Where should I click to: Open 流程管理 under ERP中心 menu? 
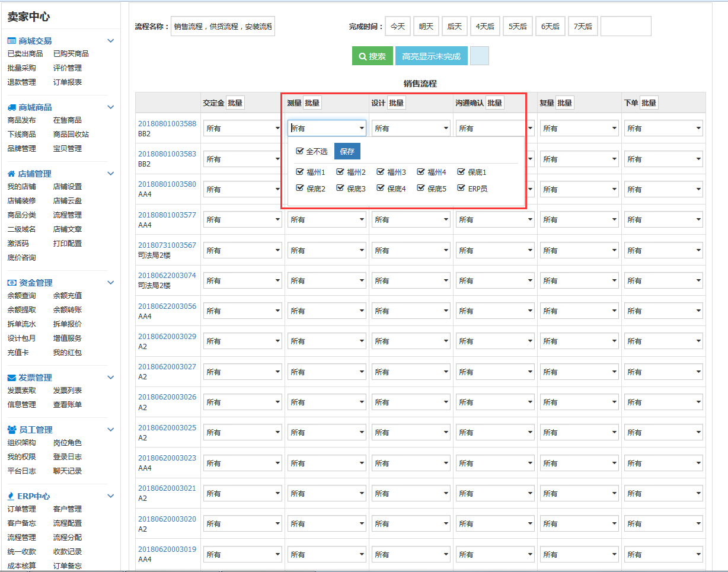click(x=21, y=538)
